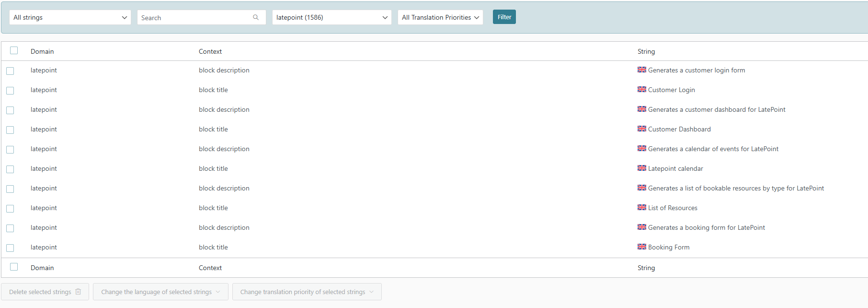Image resolution: width=868 pixels, height=308 pixels.
Task: Click the flag for Generates a customer login form
Action: 642,70
